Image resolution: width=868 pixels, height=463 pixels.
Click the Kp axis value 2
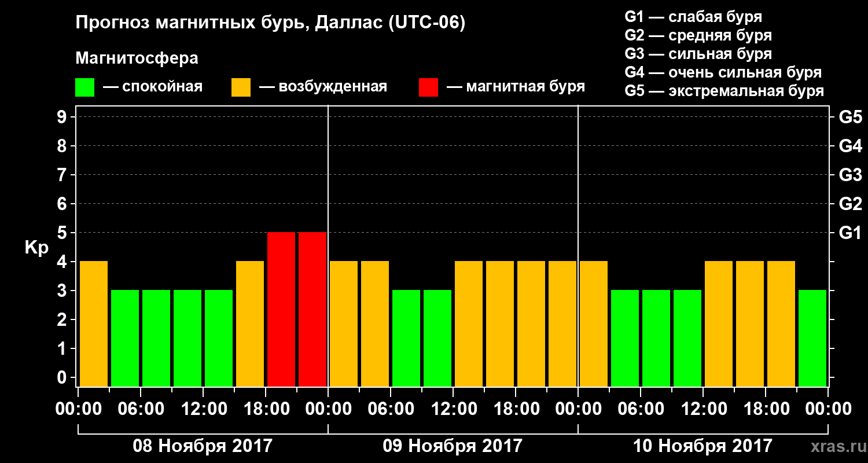[63, 319]
